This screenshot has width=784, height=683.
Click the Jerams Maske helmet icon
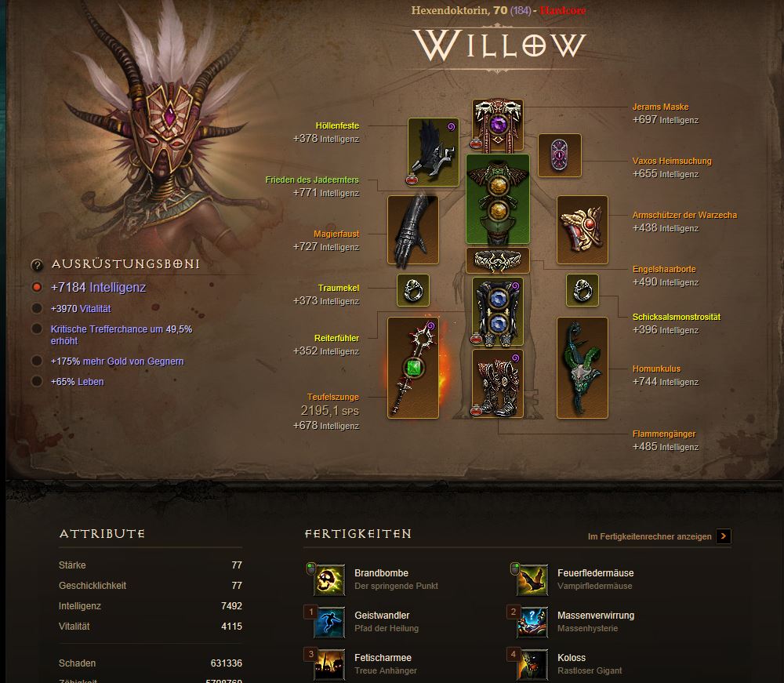pyautogui.click(x=498, y=125)
